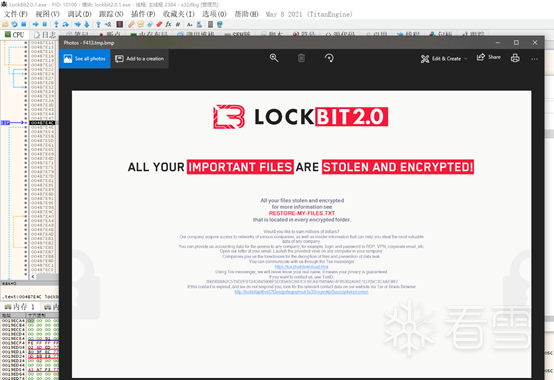
Task: Open the Variables hash icon
Action: click(x=178, y=24)
